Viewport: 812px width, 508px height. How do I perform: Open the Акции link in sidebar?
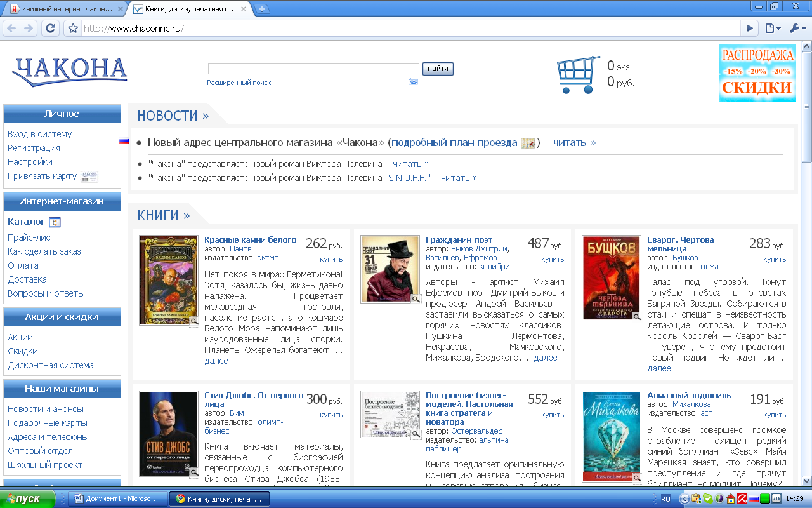[20, 337]
